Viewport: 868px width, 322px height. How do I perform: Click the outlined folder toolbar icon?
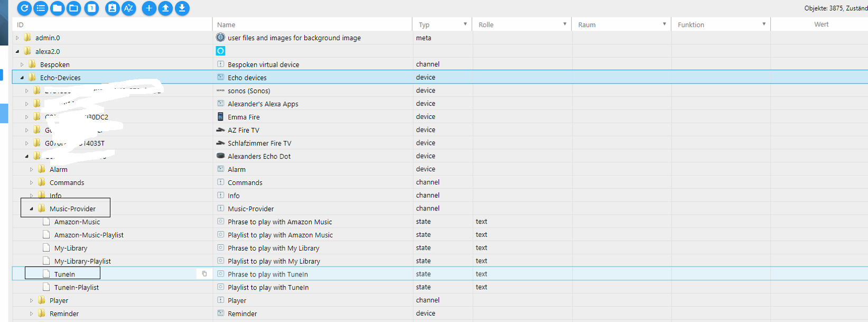[x=73, y=8]
